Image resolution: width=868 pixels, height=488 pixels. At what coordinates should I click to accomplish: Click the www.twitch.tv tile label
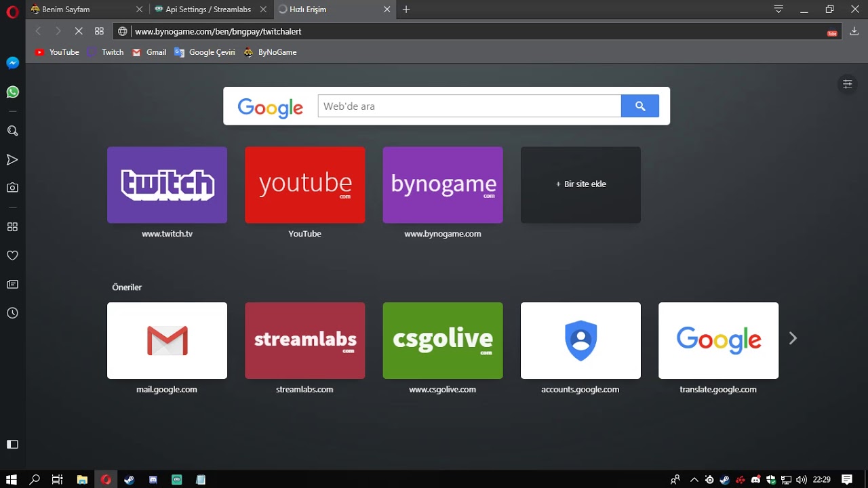[x=167, y=234]
